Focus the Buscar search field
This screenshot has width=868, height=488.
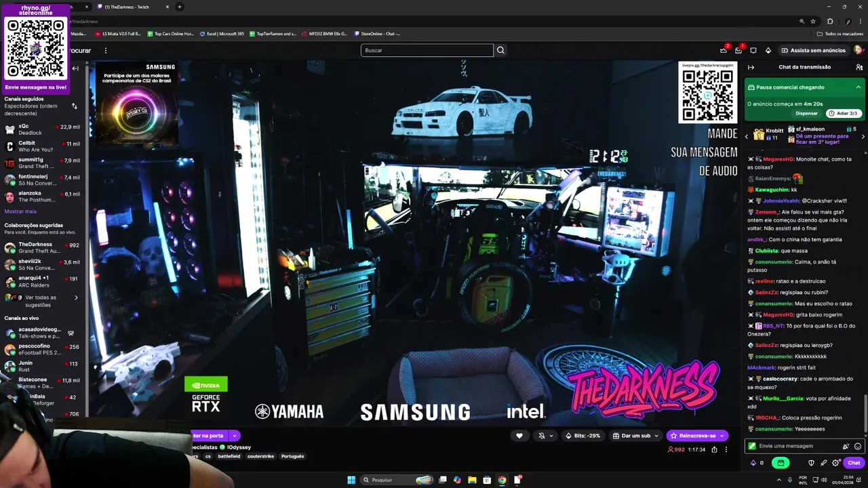(427, 50)
